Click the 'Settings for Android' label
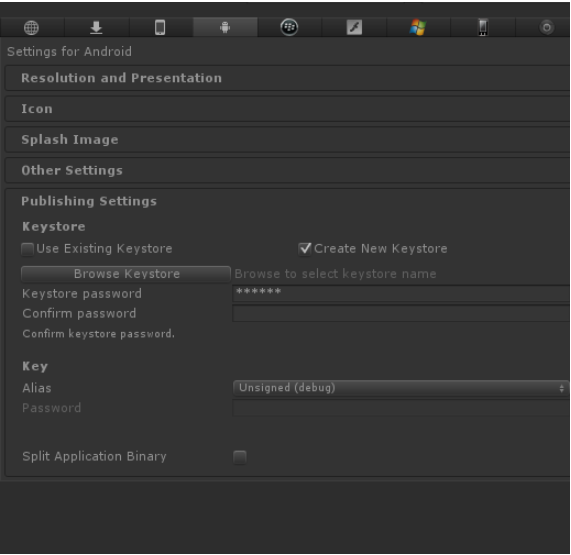Image resolution: width=571 pixels, height=555 pixels. [70, 51]
